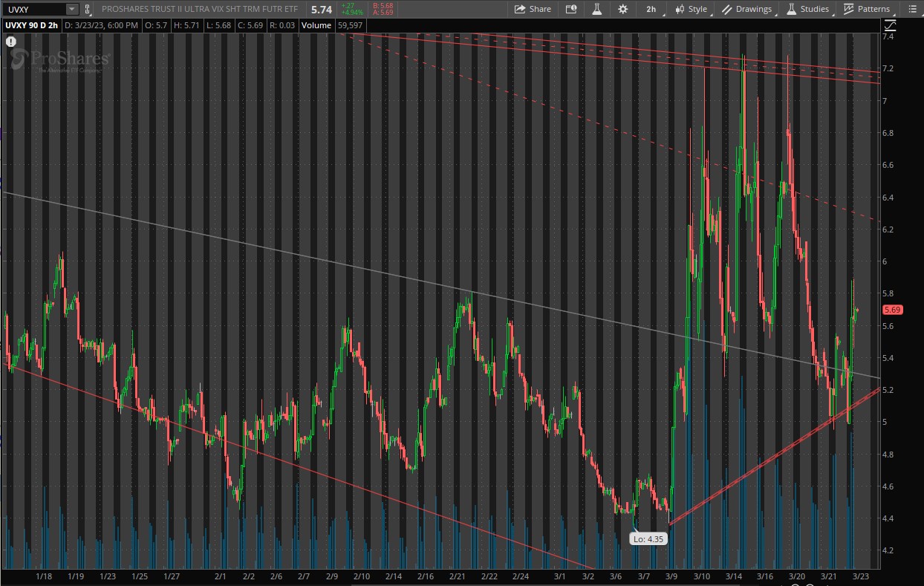The width and height of the screenshot is (924, 586).
Task: Click the 7.2 price axis label
Action: [887, 68]
